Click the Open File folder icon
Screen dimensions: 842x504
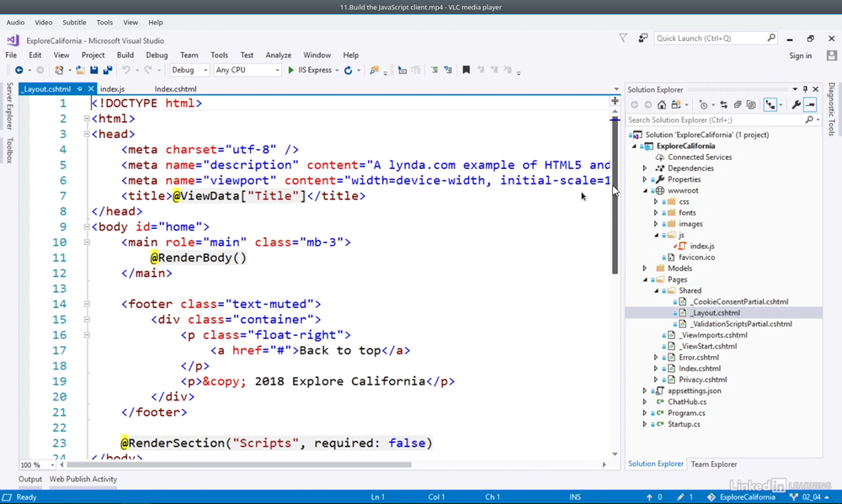click(80, 70)
